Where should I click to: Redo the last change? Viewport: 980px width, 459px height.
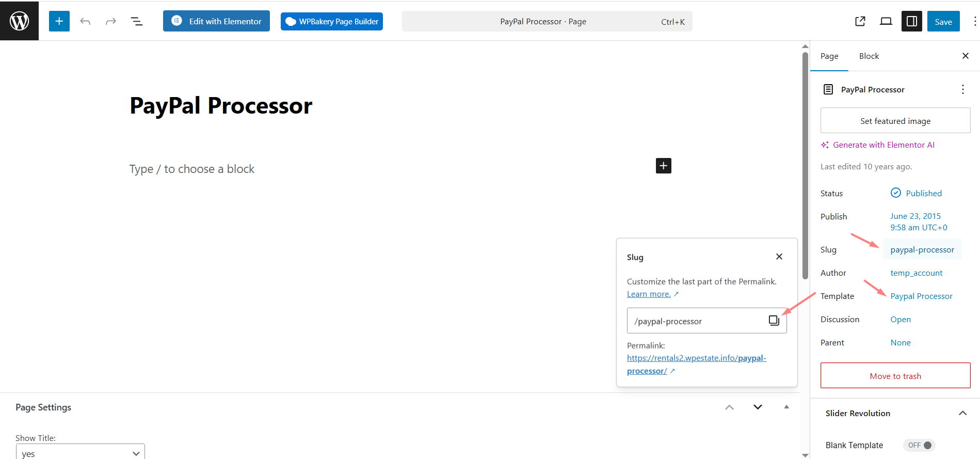[x=111, y=21]
